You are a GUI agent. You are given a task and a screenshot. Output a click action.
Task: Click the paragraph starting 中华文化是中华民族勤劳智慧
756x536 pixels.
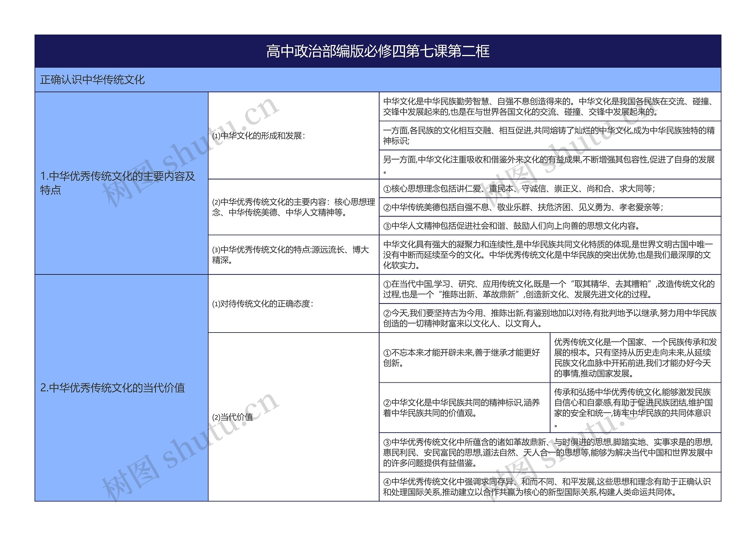tap(550, 107)
